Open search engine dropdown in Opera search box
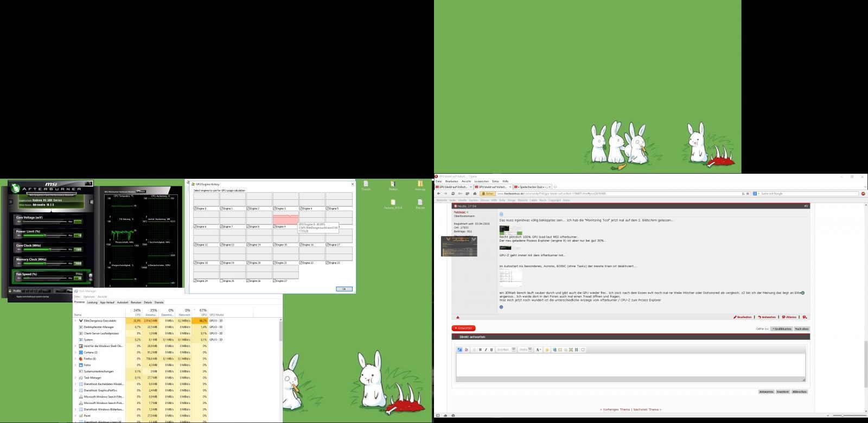 758,193
